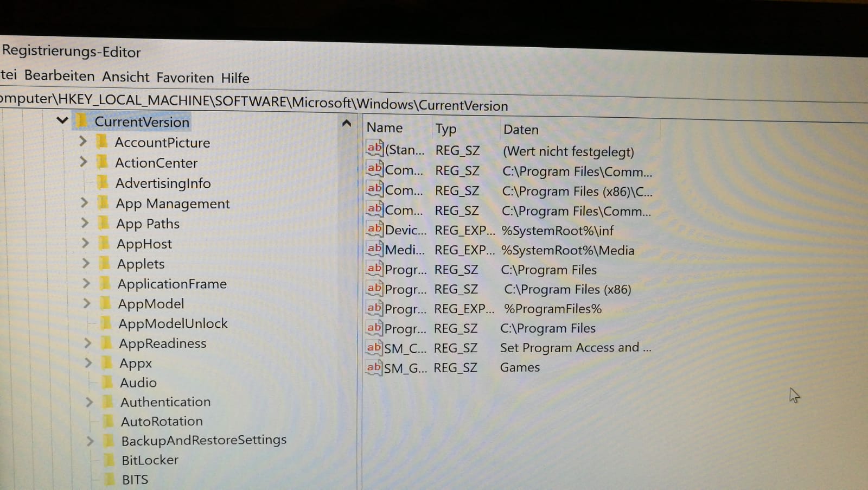Viewport: 868px width, 490px height.
Task: Click the tree scrollbar up arrow
Action: 346,124
